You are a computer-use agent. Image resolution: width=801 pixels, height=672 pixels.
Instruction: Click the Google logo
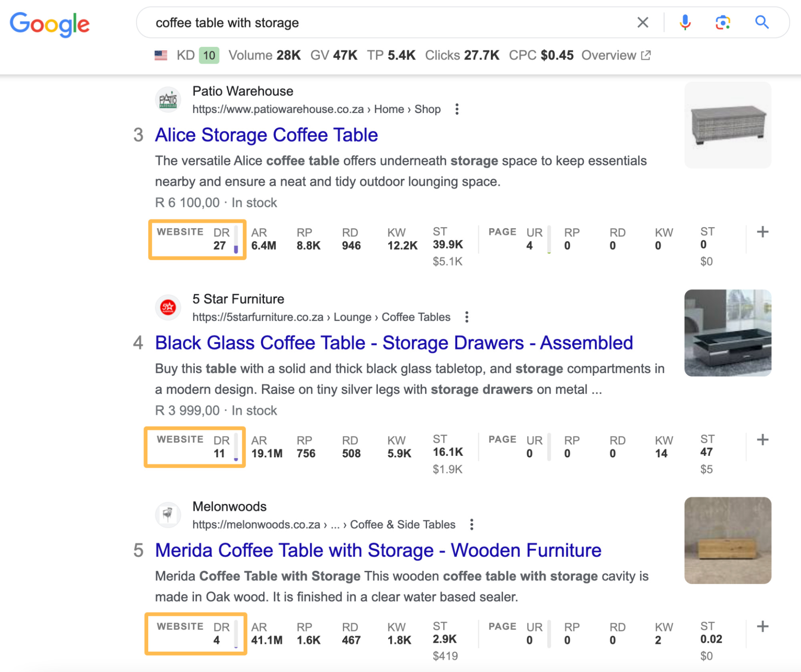point(50,24)
